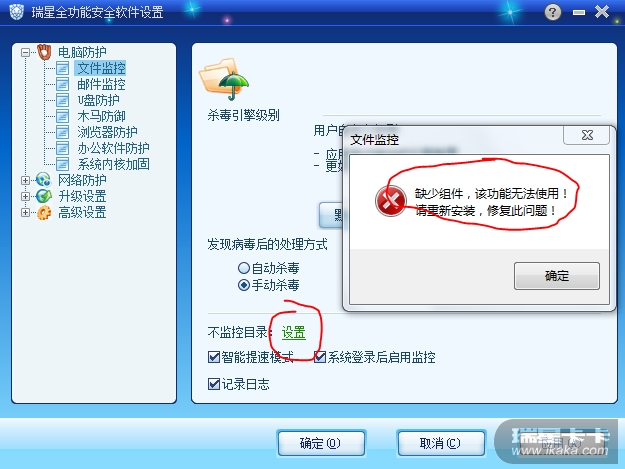Toggle the 记录日志 checkbox

click(x=214, y=384)
